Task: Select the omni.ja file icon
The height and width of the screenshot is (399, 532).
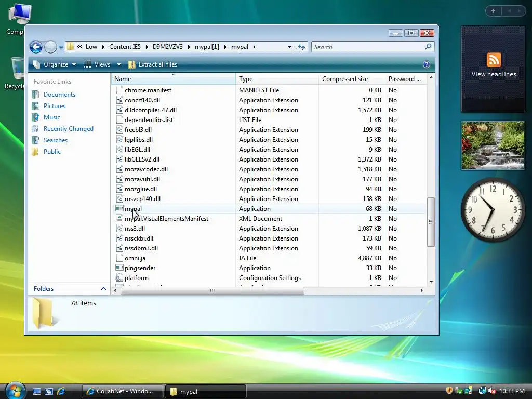Action: [x=119, y=258]
